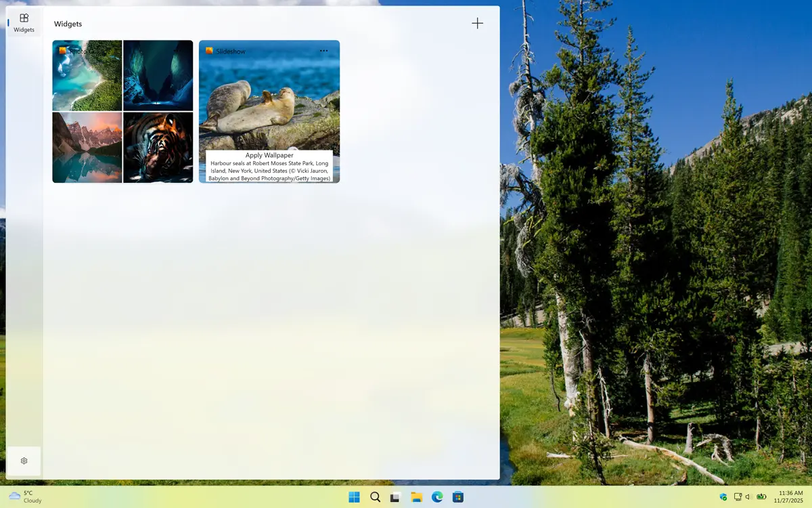
Task: Add a new widget with the plus button
Action: 477,23
